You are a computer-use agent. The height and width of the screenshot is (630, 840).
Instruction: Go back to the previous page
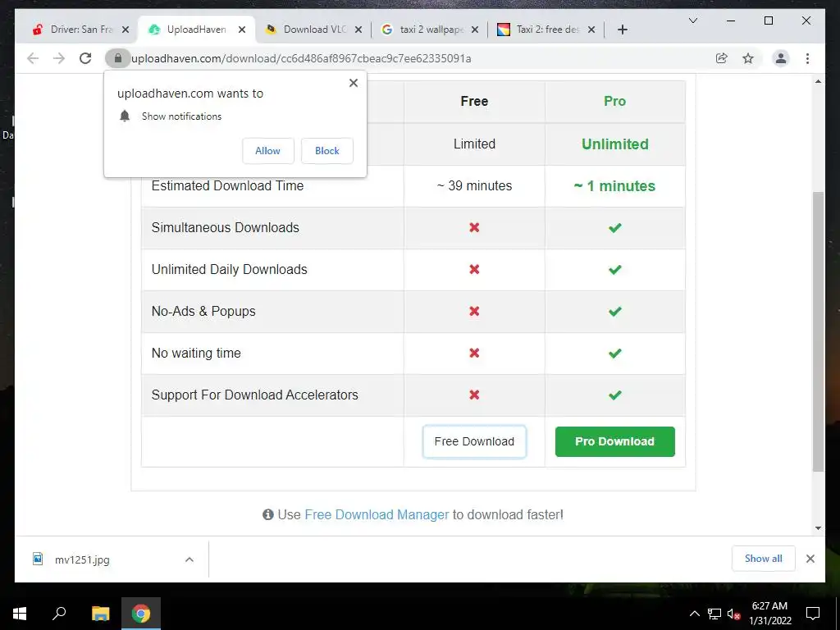click(33, 58)
